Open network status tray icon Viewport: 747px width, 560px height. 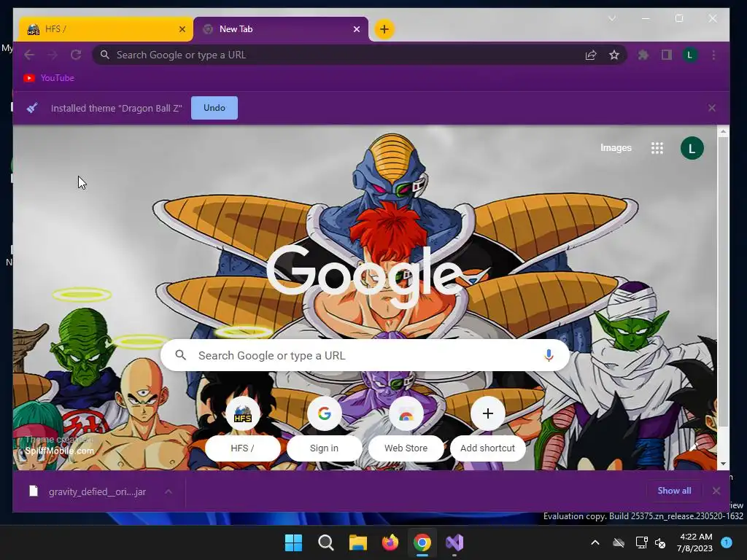(x=641, y=542)
